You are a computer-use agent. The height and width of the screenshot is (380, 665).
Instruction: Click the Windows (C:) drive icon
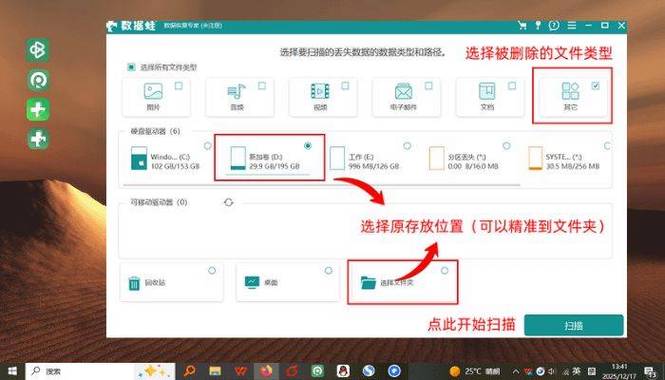tap(139, 158)
